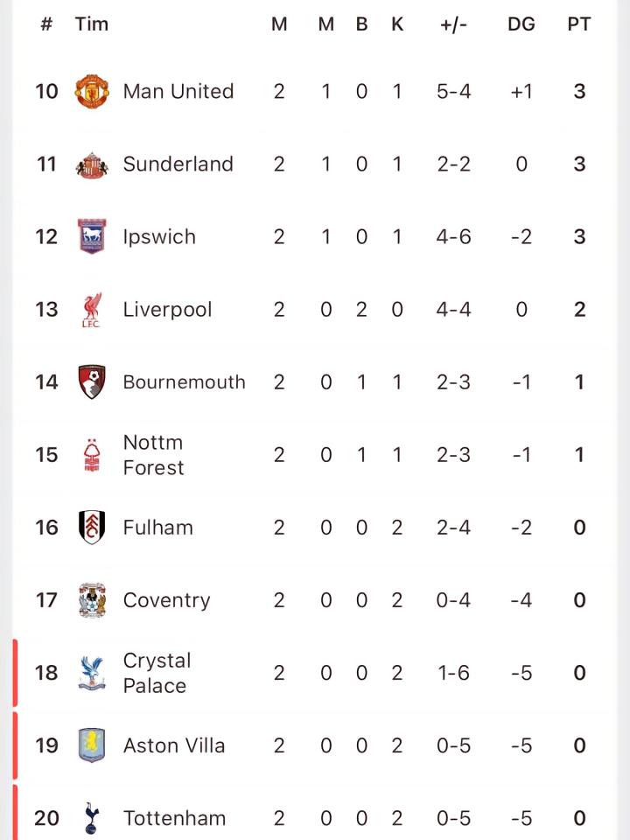Tap Ipswich's 4-6 goals record
The width and height of the screenshot is (630, 840).
(x=453, y=237)
